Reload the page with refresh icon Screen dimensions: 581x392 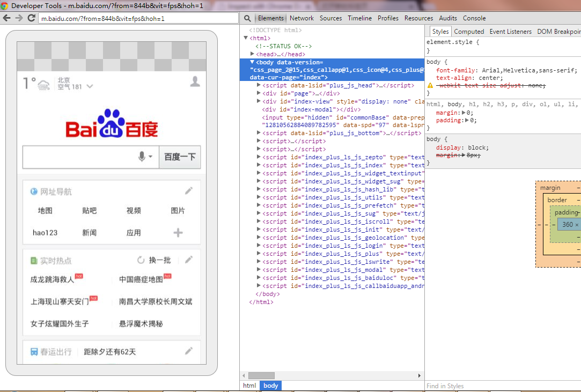pyautogui.click(x=32, y=18)
